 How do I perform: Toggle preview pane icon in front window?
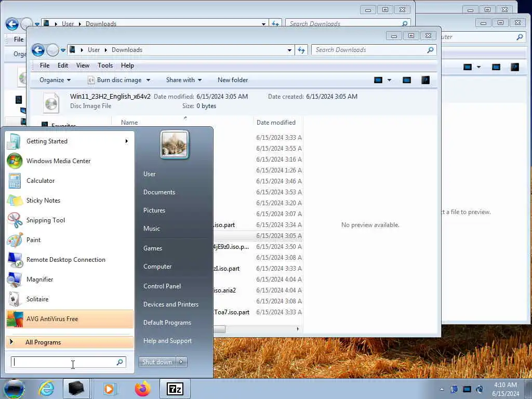click(x=406, y=80)
